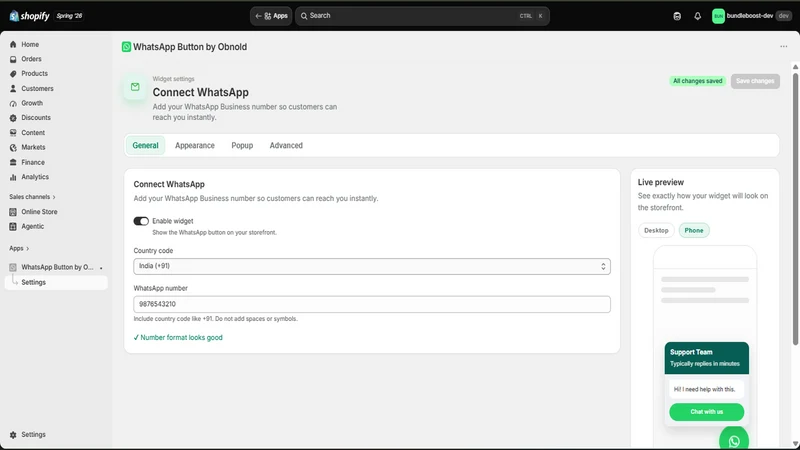This screenshot has width=800, height=450.
Task: Click the floating WhatsApp bubble in preview
Action: (734, 440)
